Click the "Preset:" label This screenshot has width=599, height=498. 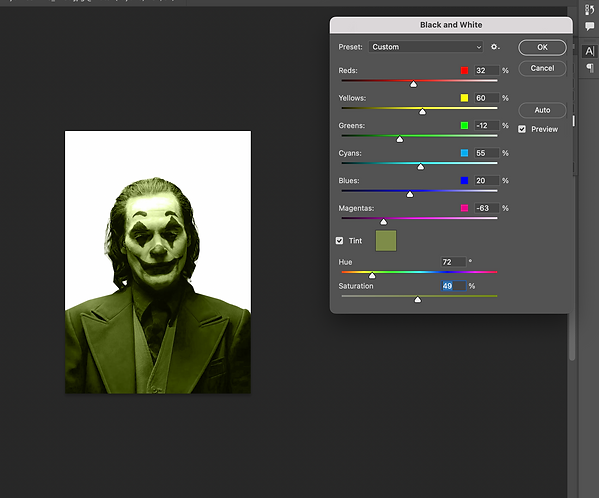point(350,47)
